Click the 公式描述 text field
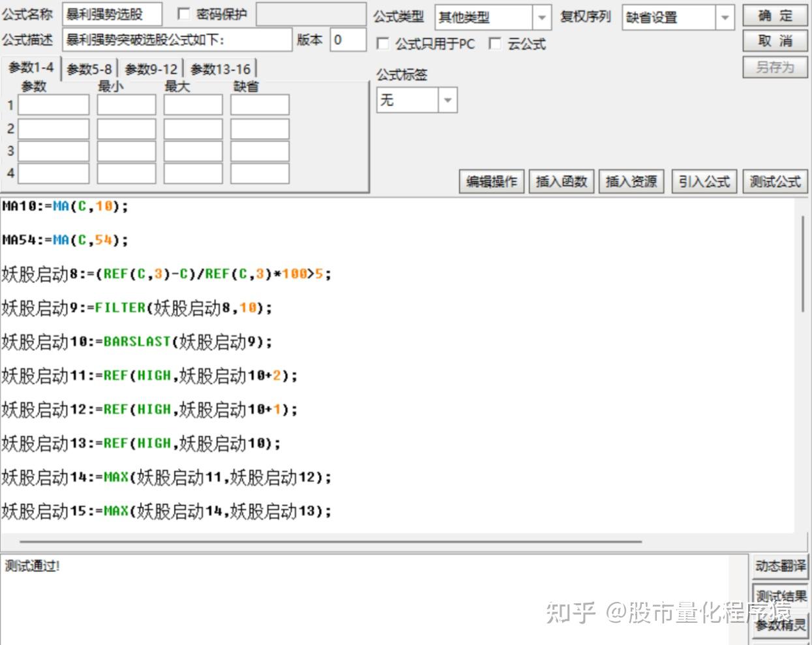The image size is (812, 645). (177, 40)
